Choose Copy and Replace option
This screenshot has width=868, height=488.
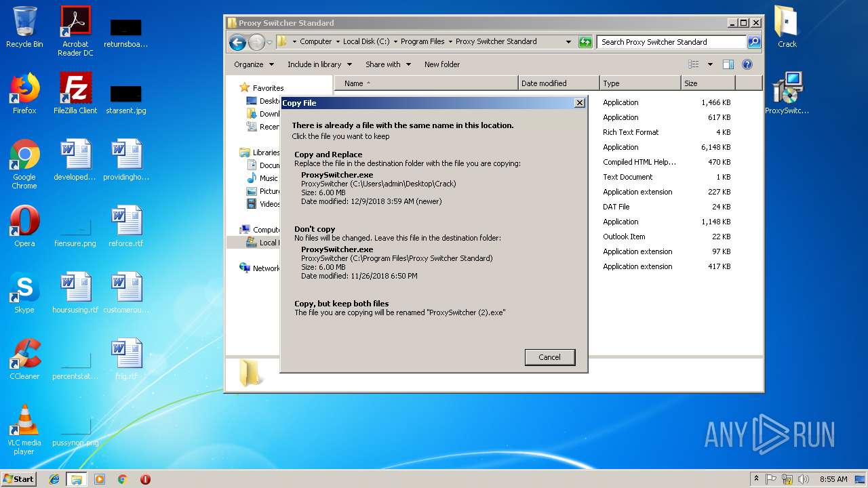pyautogui.click(x=433, y=178)
